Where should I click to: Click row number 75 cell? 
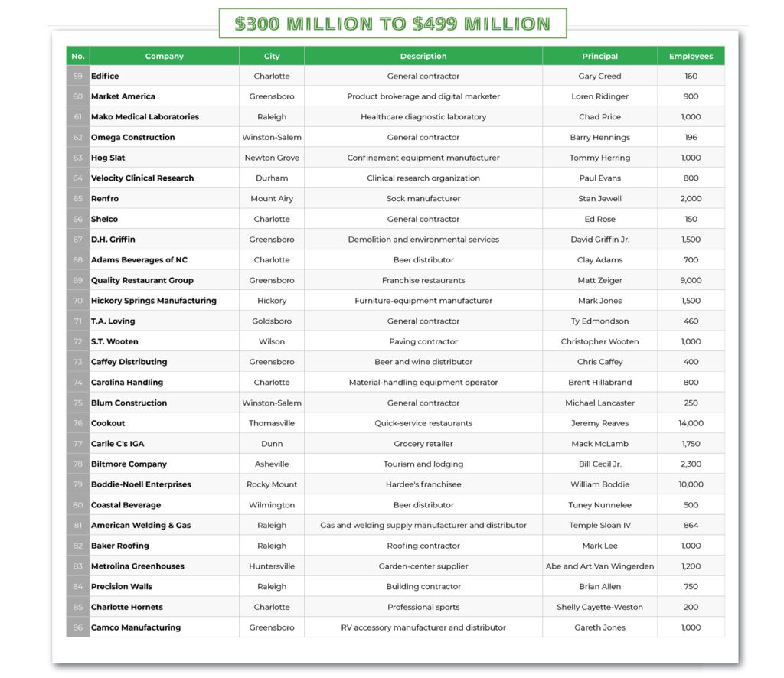77,403
